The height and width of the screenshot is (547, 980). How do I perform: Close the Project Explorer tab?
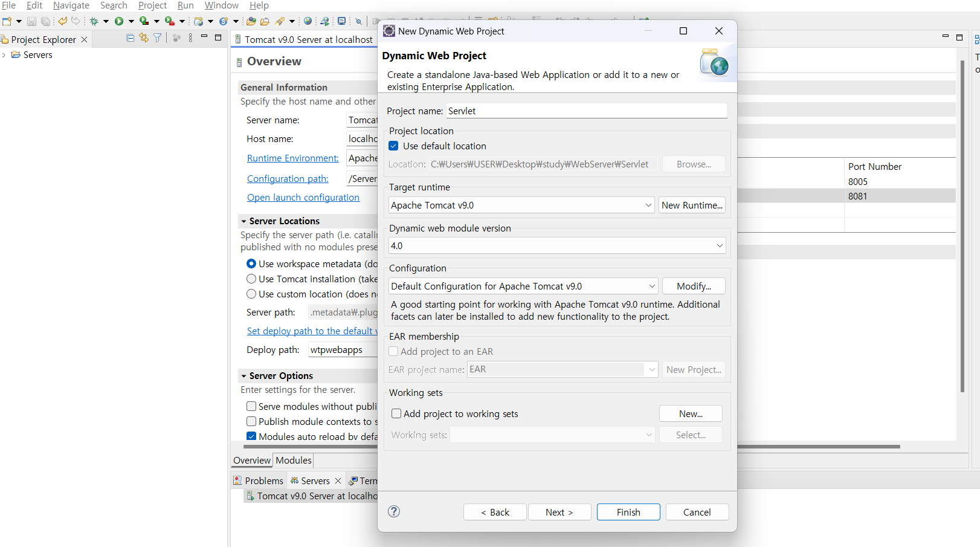85,39
